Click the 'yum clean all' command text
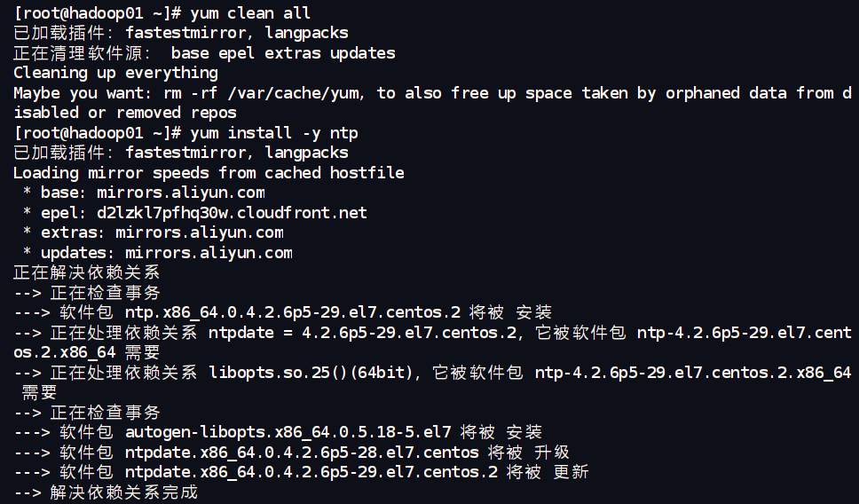Image resolution: width=859 pixels, height=504 pixels. (x=250, y=13)
